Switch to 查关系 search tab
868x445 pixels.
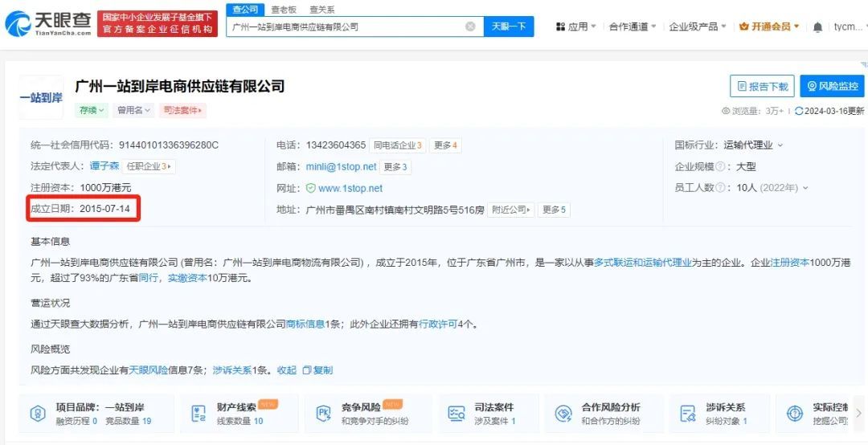coord(321,10)
